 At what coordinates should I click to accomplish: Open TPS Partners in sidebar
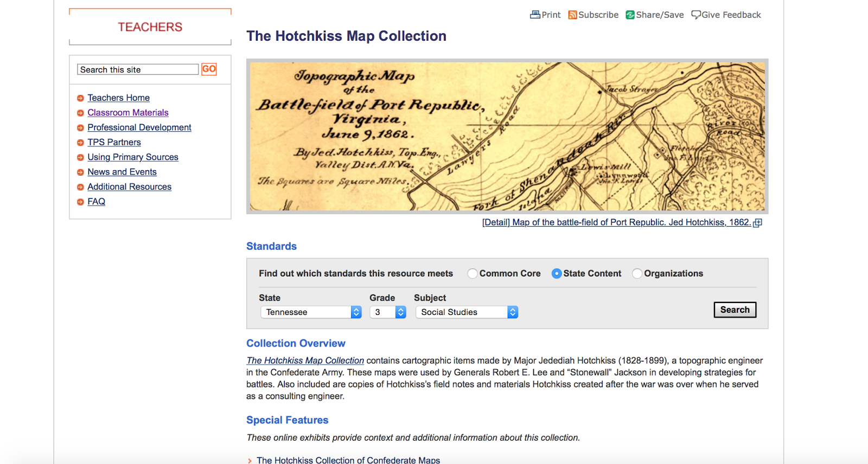(x=114, y=142)
